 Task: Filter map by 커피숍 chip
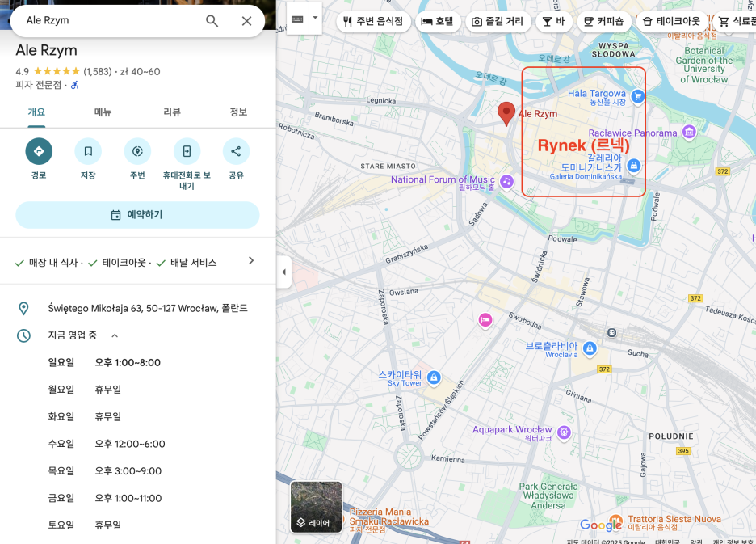[x=603, y=21]
